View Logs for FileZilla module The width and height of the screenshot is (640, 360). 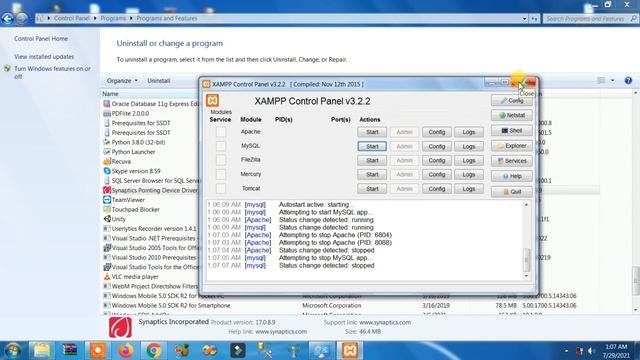(x=469, y=160)
